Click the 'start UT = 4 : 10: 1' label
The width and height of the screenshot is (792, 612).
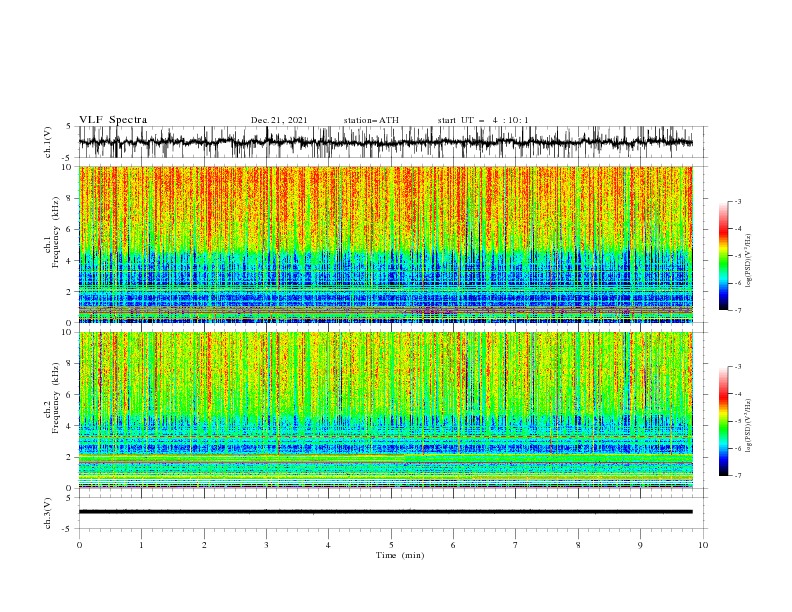point(483,120)
